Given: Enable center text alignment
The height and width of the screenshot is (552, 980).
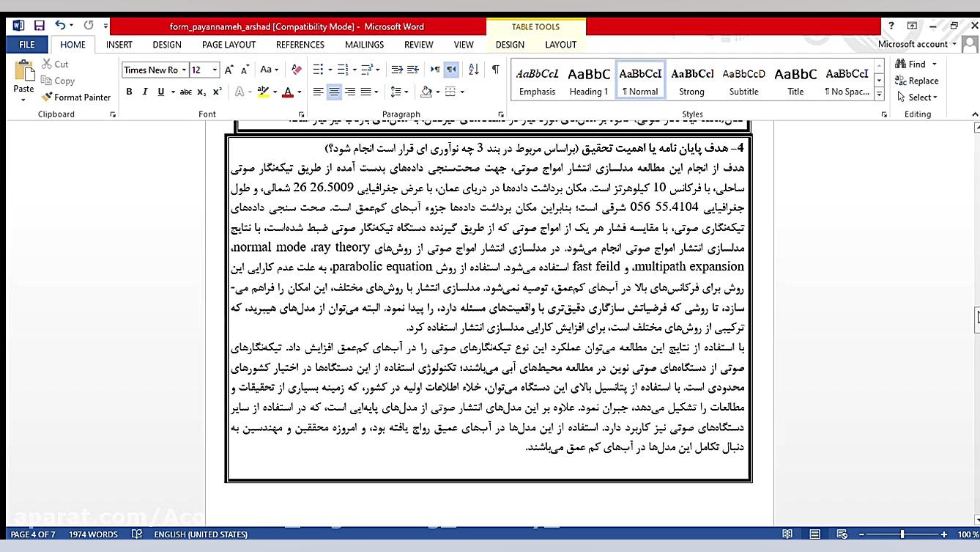Looking at the screenshot, I should (x=333, y=92).
